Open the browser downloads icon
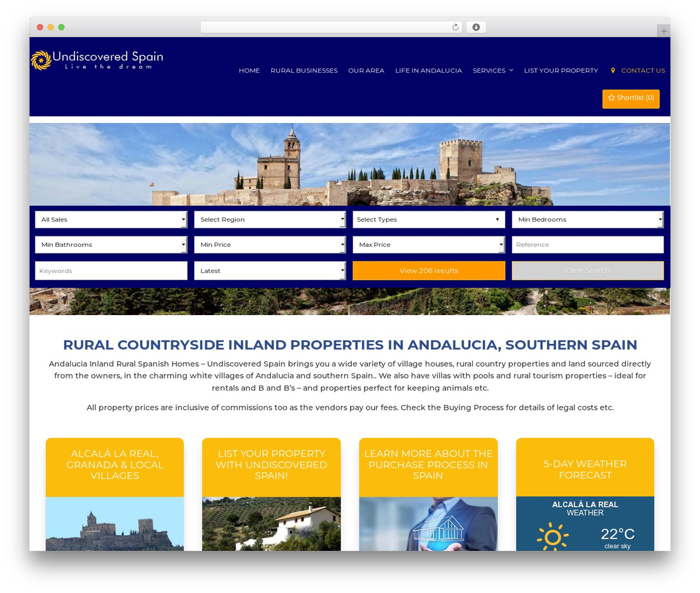Image resolution: width=700 pixels, height=593 pixels. (x=476, y=27)
